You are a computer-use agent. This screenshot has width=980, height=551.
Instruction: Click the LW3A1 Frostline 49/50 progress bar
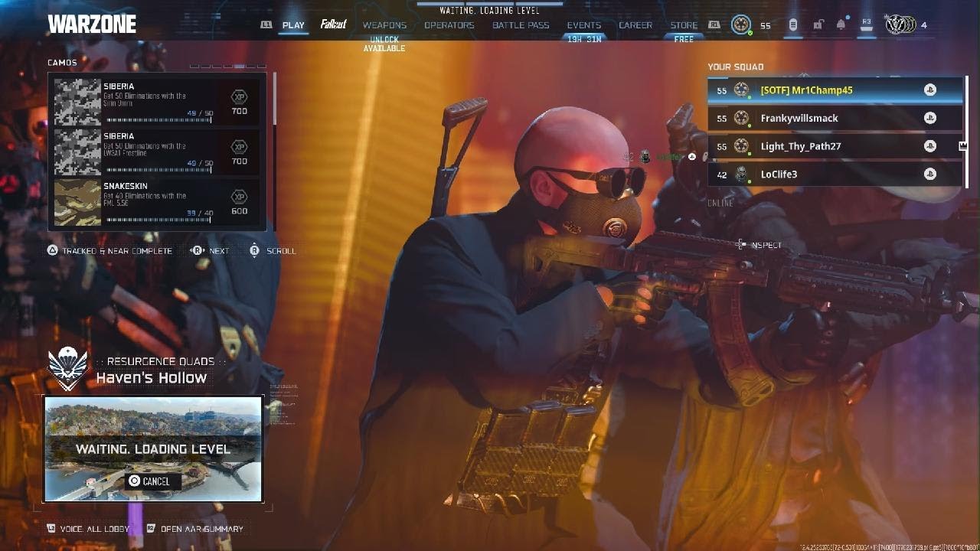159,170
